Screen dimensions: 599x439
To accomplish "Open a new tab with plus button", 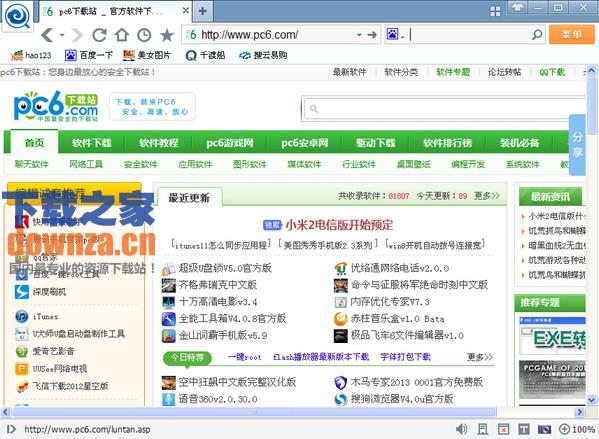I will click(x=202, y=11).
